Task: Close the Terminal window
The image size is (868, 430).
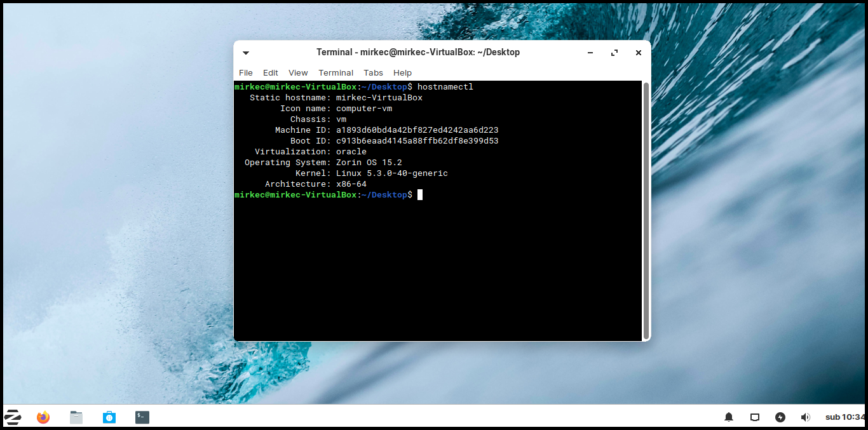Action: click(x=639, y=53)
